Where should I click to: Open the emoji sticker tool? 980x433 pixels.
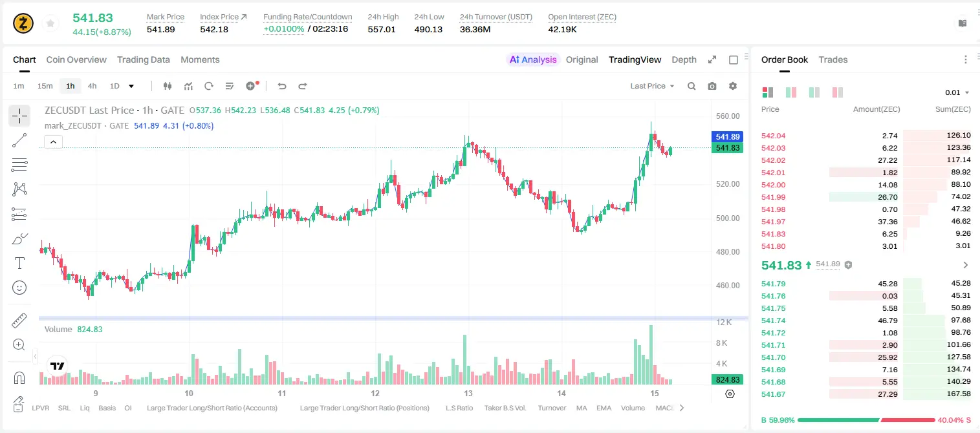click(19, 288)
